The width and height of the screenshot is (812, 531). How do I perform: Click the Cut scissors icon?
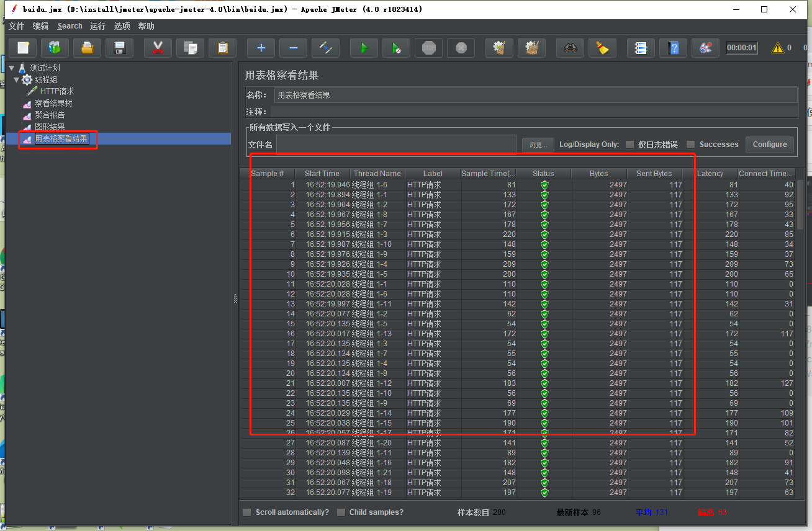tap(158, 48)
